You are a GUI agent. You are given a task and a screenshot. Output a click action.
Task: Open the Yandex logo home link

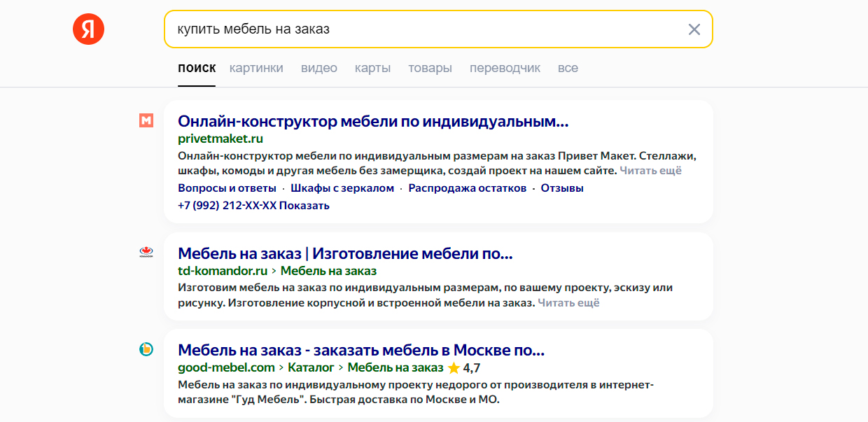pyautogui.click(x=88, y=29)
